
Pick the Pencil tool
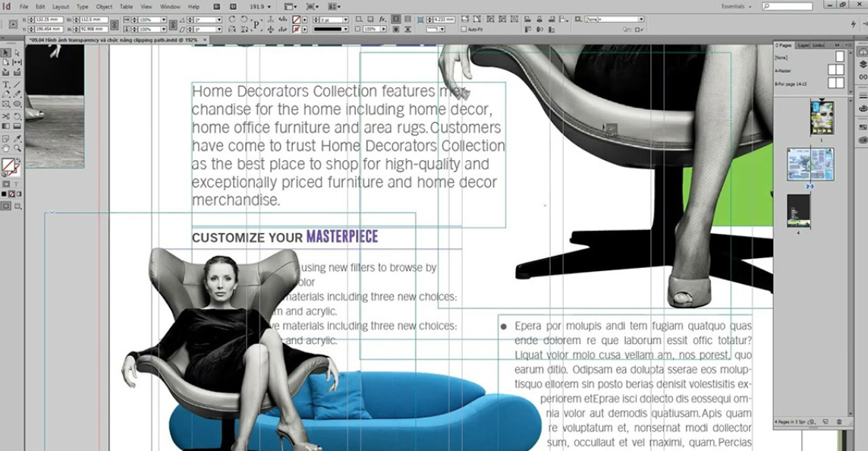[x=17, y=94]
